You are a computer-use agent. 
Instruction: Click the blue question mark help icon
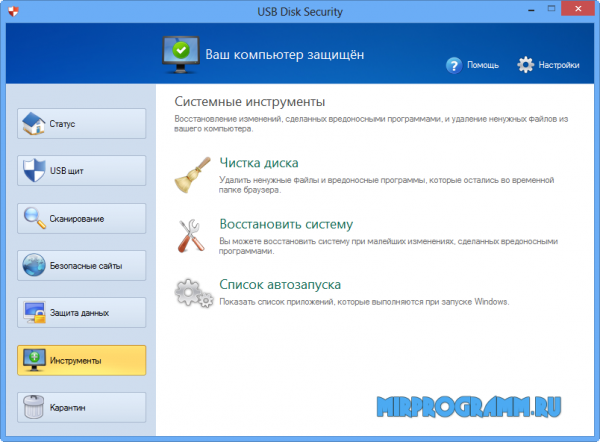pos(454,65)
